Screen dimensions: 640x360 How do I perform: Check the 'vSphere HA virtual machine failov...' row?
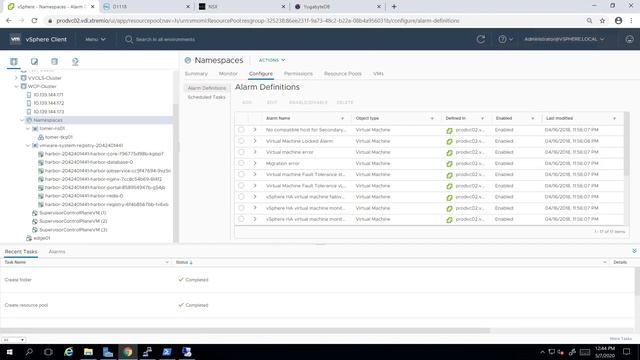[x=241, y=197]
